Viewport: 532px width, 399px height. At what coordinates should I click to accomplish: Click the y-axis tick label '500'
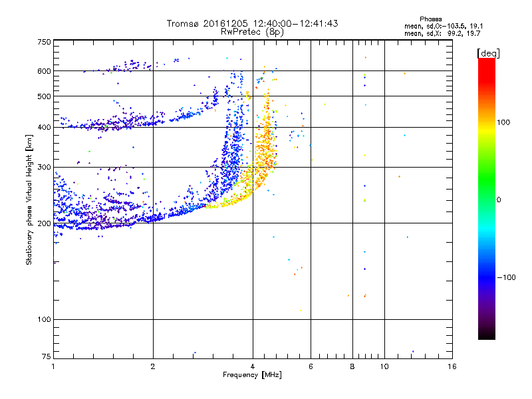point(44,96)
